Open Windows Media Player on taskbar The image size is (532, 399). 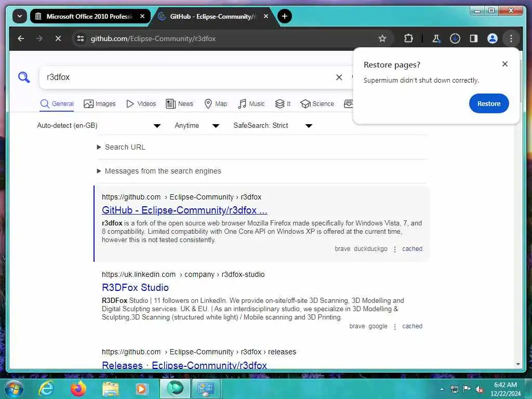(x=142, y=389)
